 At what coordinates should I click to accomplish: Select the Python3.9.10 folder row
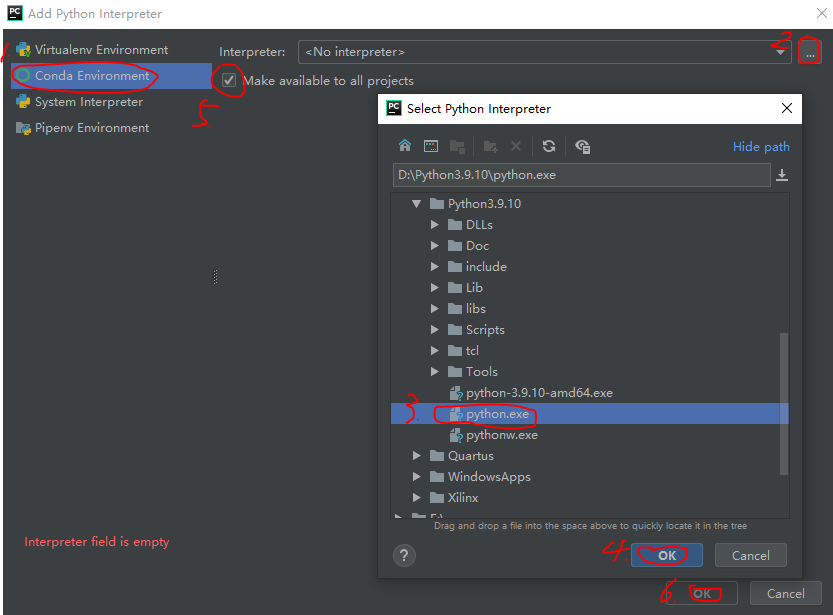click(590, 204)
